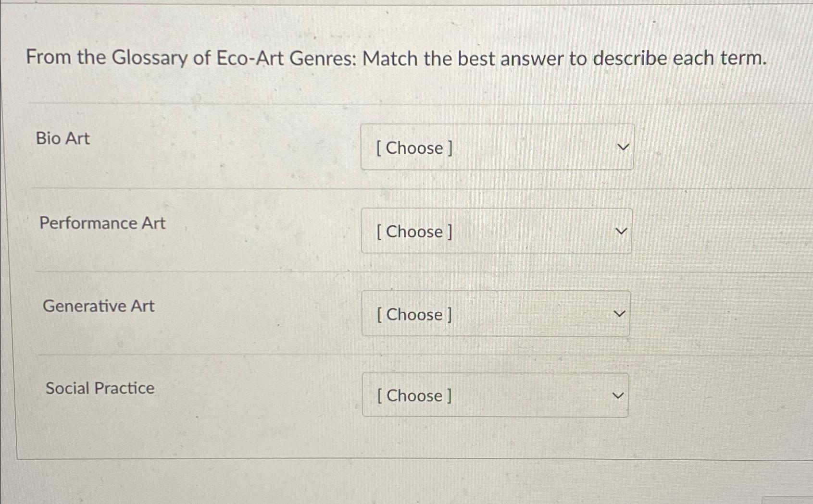Select the [Choose] text for Bio Art
Screen dimensions: 813x504
(414, 148)
